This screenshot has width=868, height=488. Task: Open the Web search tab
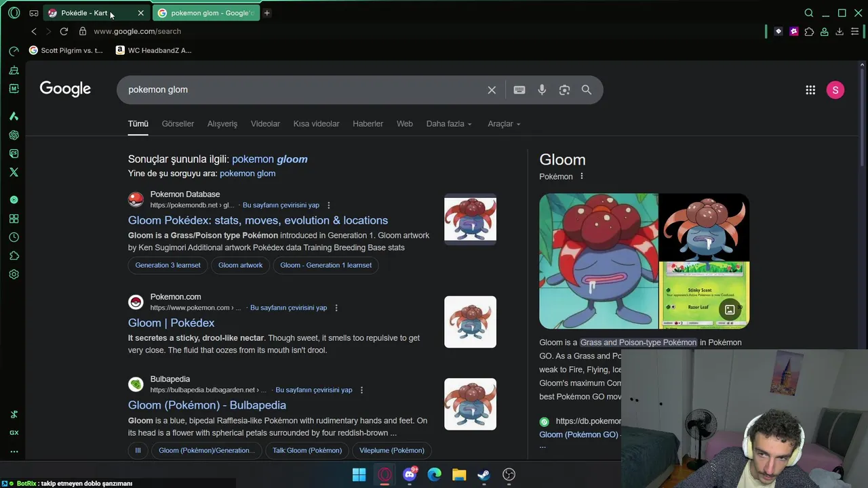pos(405,124)
